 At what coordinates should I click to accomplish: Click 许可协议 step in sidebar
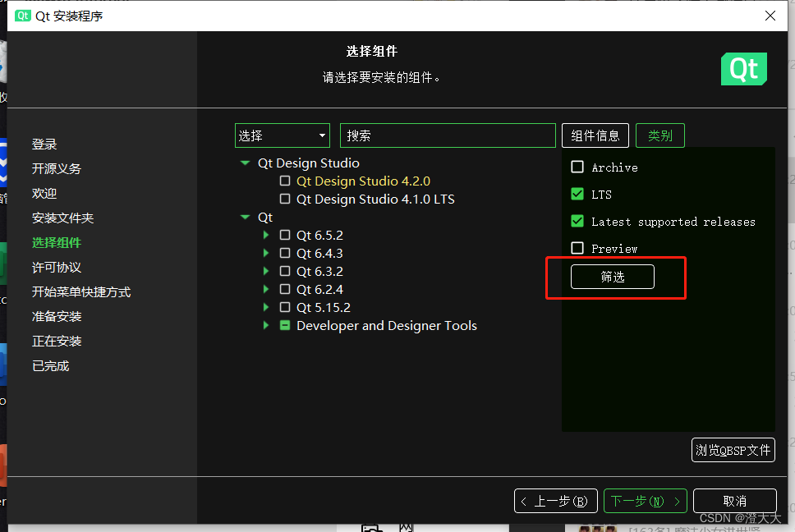(57, 267)
